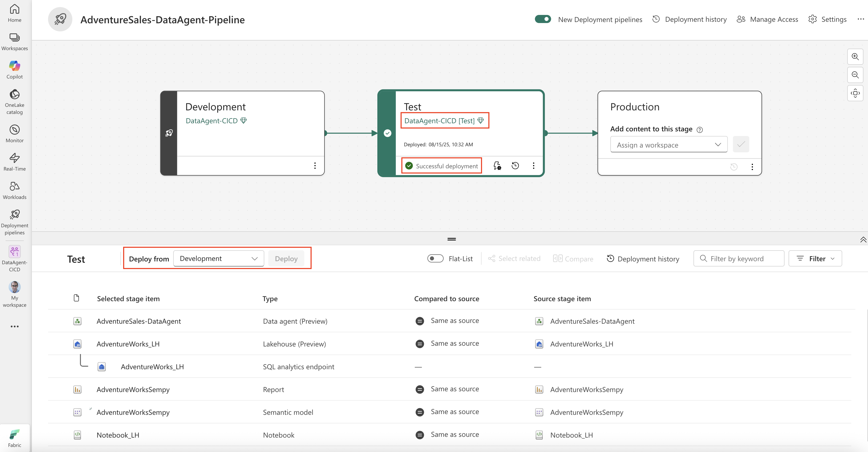The width and height of the screenshot is (868, 452).
Task: Click select-all items checkbox header icon
Action: [76, 298]
